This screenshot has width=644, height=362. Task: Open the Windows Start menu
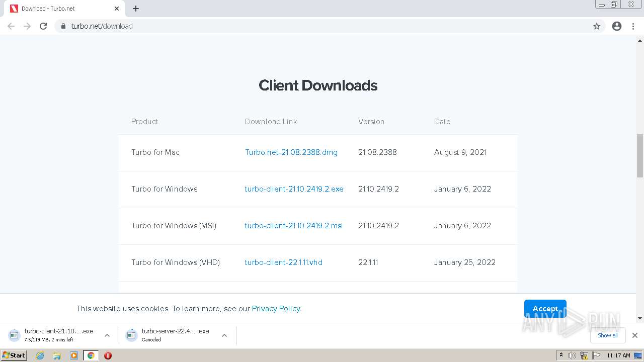pyautogui.click(x=14, y=355)
